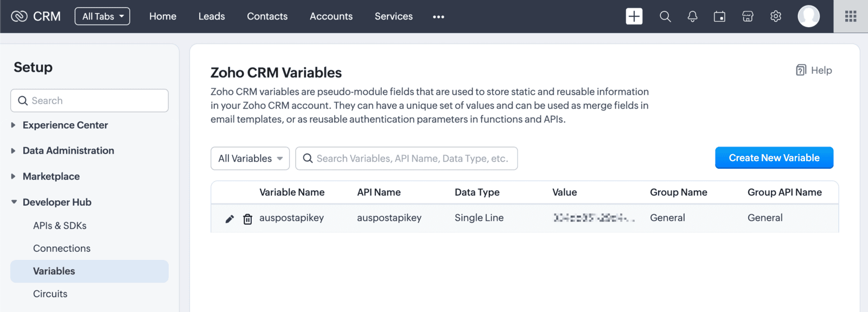Image resolution: width=868 pixels, height=312 pixels.
Task: Click the blurred value cell of auspostapikey
Action: click(594, 218)
